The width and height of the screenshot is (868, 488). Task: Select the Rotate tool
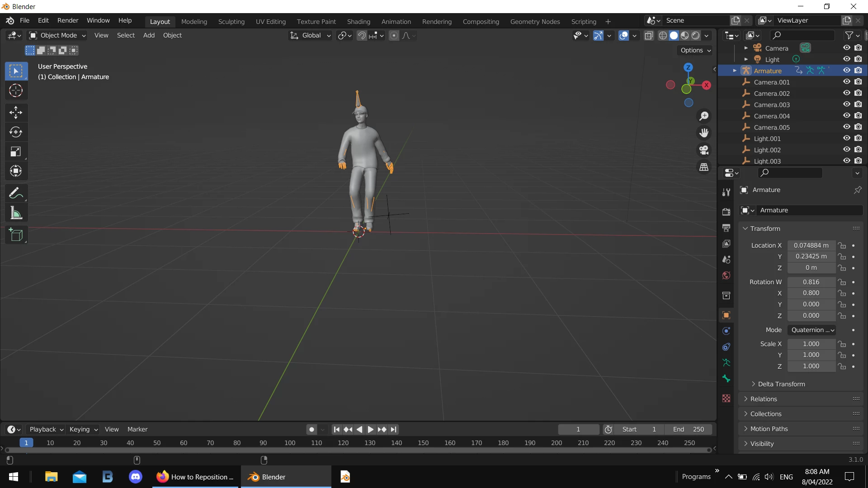pos(16,132)
